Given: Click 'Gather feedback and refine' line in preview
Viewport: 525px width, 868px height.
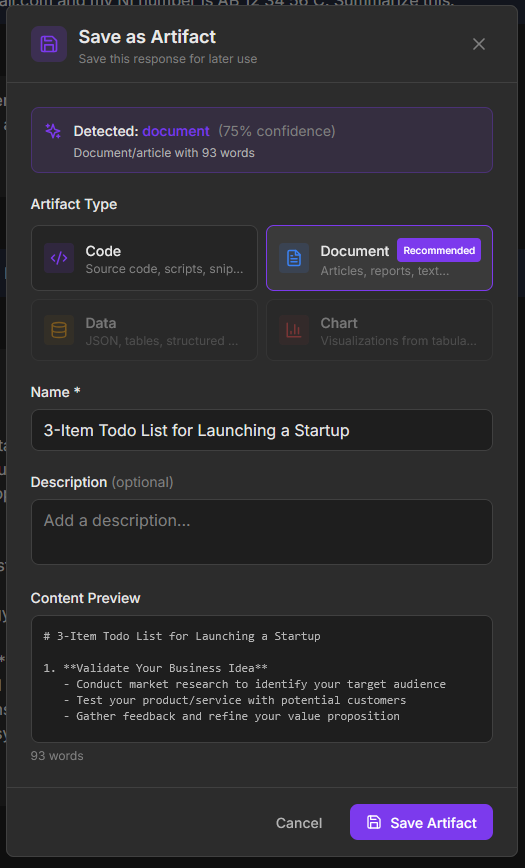Looking at the screenshot, I should coord(231,716).
